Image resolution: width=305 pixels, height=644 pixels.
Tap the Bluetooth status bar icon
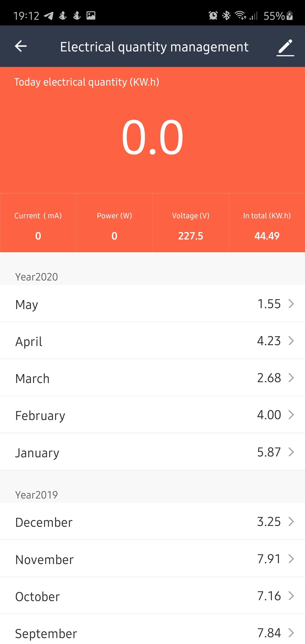(226, 16)
